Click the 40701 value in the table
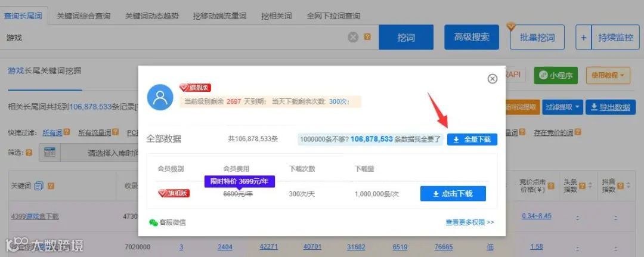The width and height of the screenshot is (644, 257). (x=312, y=247)
